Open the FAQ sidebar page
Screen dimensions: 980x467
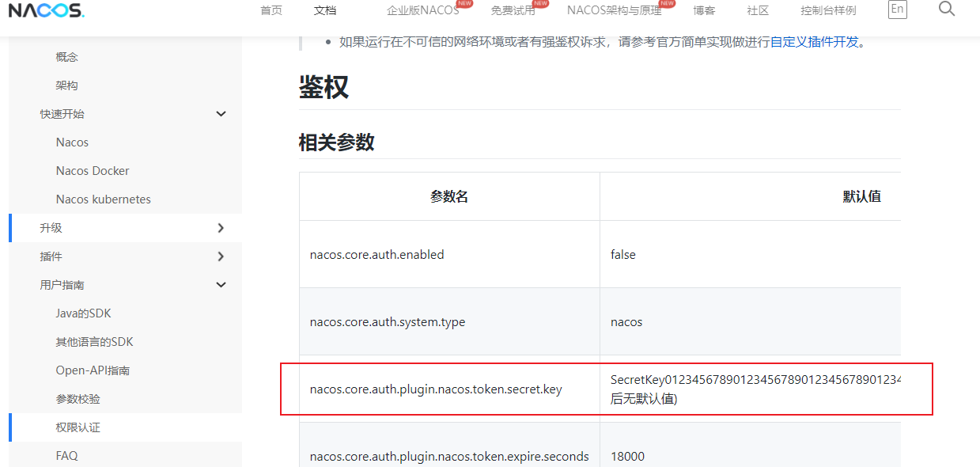pyautogui.click(x=66, y=456)
